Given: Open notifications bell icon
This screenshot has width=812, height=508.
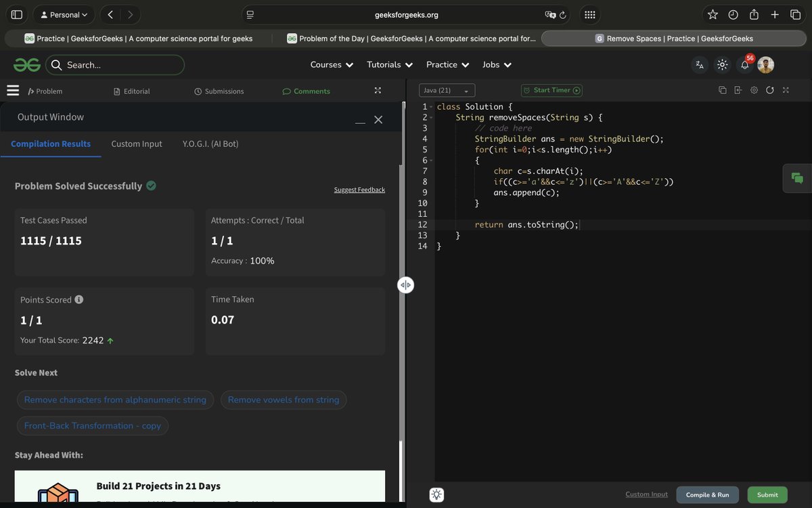Looking at the screenshot, I should click(x=744, y=65).
